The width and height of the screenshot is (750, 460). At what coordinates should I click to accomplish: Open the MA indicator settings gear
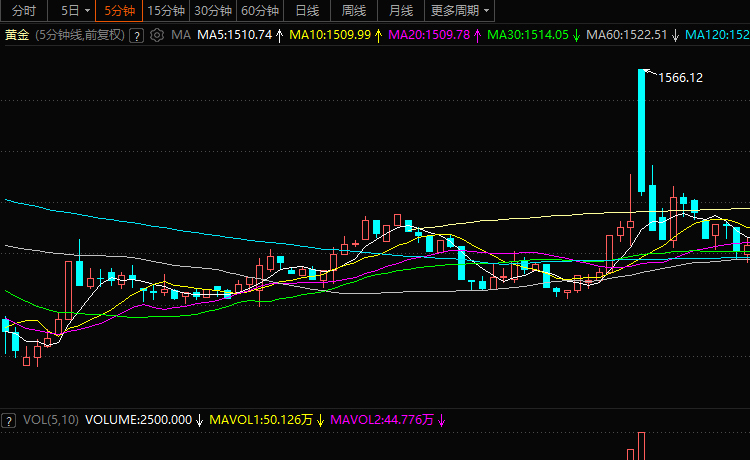[x=157, y=35]
